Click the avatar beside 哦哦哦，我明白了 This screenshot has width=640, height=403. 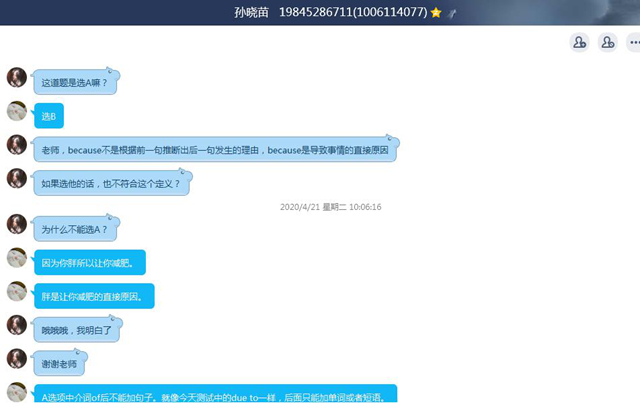(17, 325)
